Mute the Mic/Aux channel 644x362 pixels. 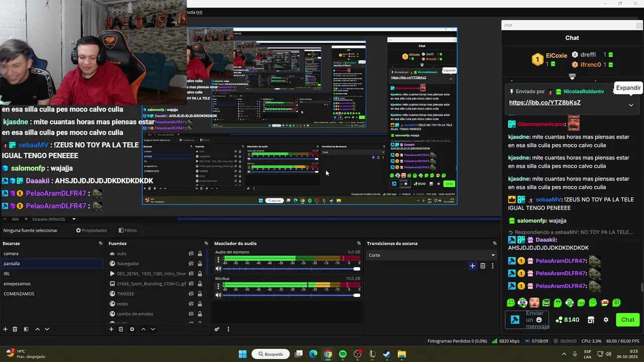218,295
